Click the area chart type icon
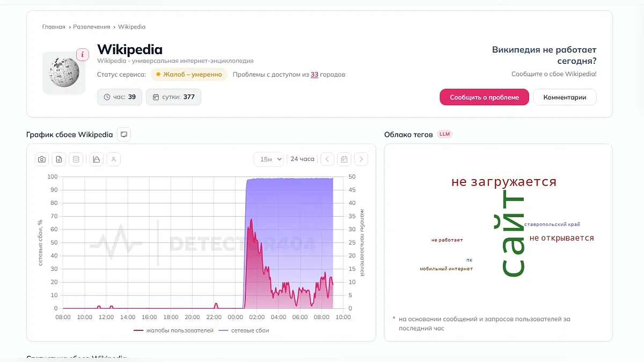This screenshot has width=644, height=362. (97, 159)
